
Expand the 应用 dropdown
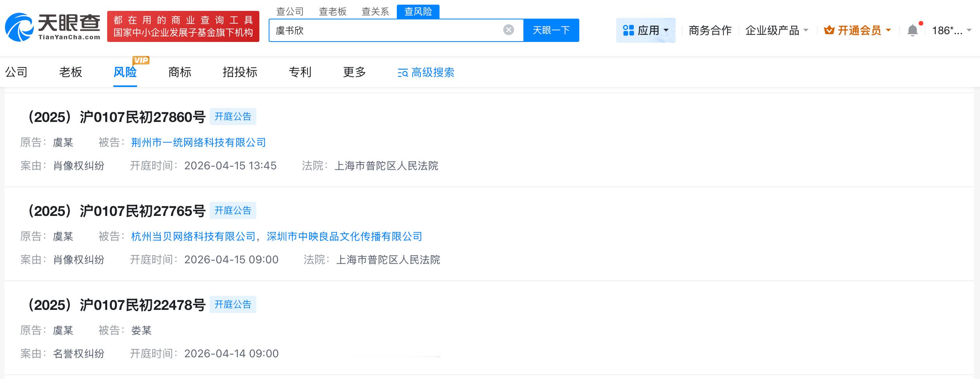coord(646,30)
